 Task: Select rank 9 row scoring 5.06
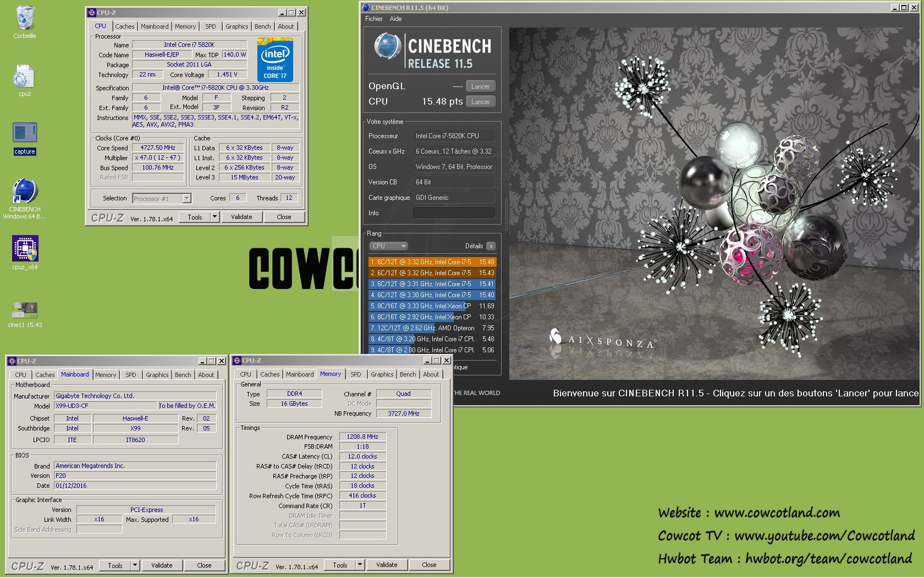pyautogui.click(x=432, y=350)
